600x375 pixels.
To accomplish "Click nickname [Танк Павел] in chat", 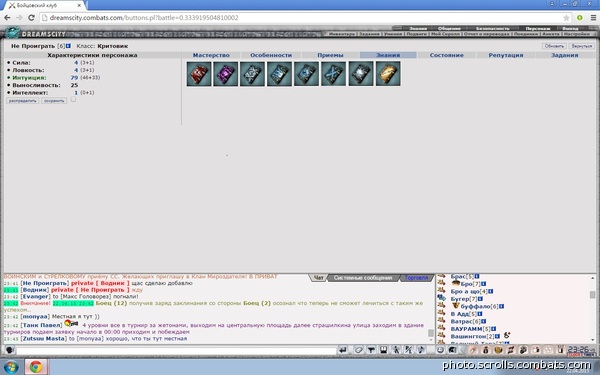I will coord(41,325).
